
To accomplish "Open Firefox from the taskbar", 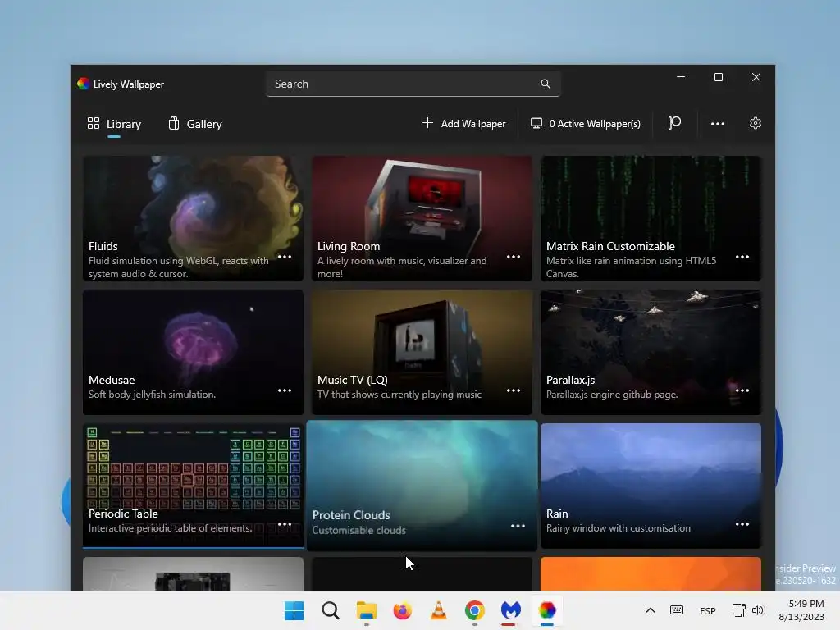I will click(402, 610).
